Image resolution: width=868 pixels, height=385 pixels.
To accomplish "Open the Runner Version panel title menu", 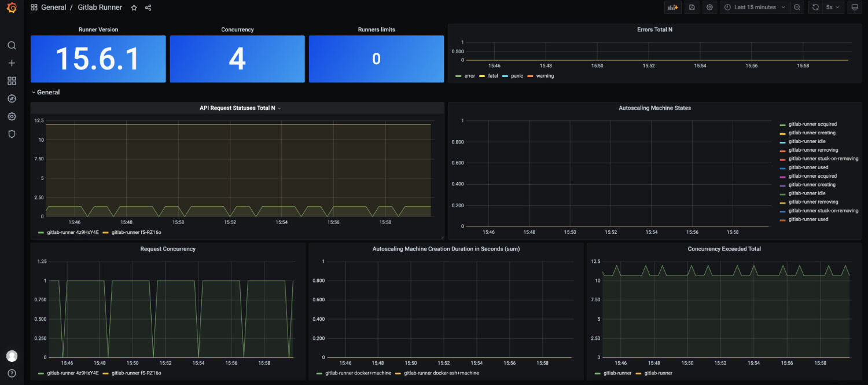I will tap(98, 30).
